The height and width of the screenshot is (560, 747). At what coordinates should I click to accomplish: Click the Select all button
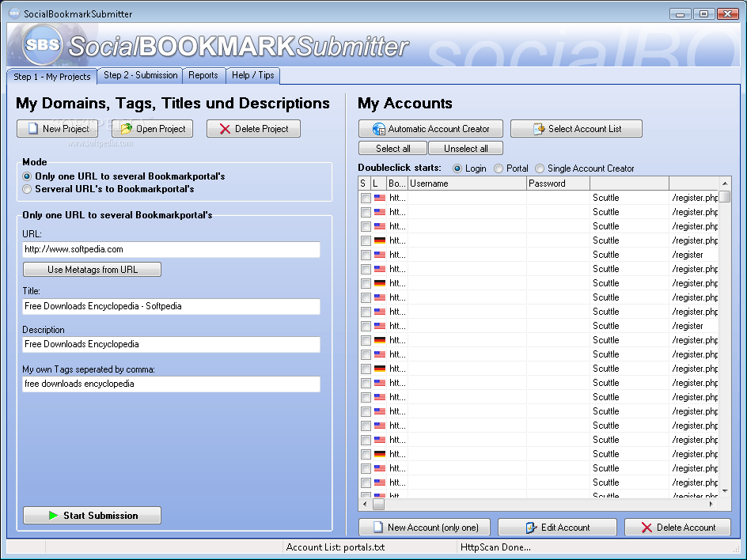392,149
